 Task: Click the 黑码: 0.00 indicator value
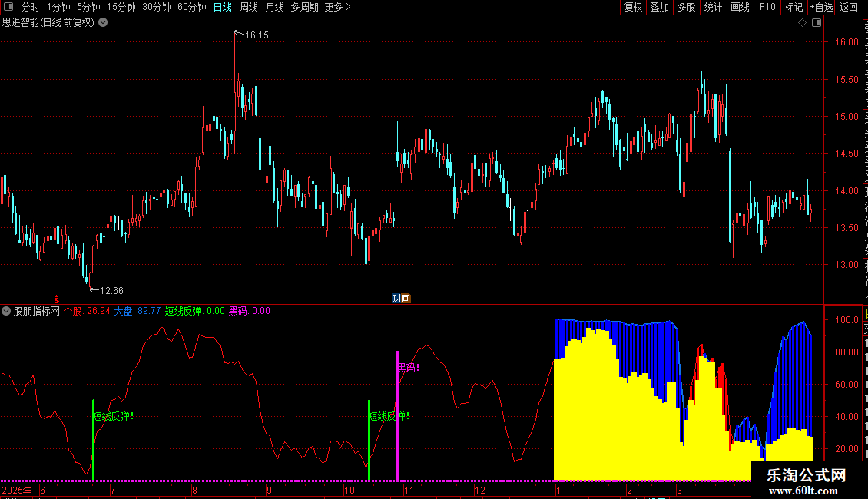(x=250, y=311)
